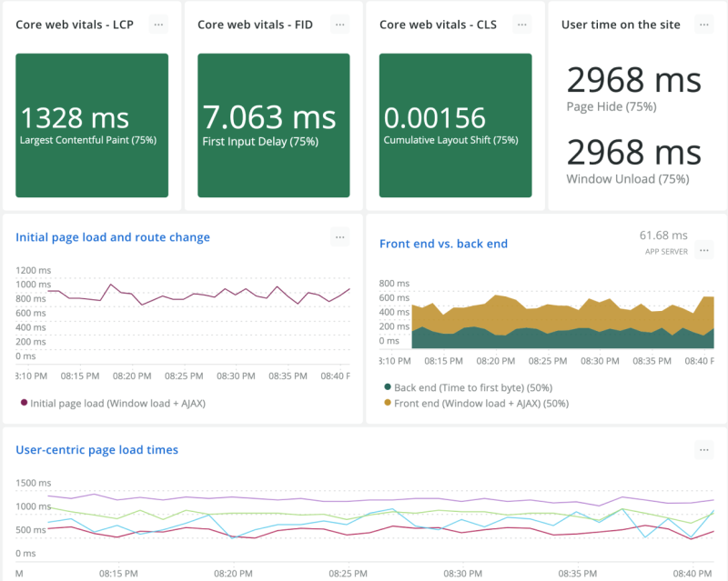Open the User-centric page load times ellipsis menu

pyautogui.click(x=703, y=450)
